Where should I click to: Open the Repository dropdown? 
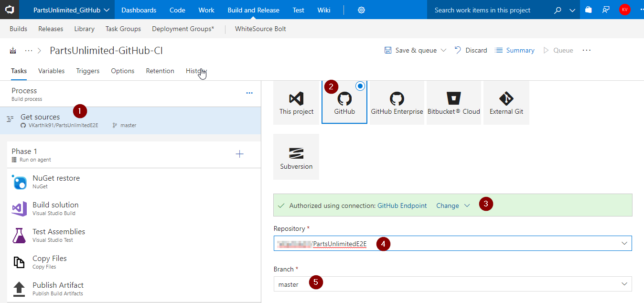click(x=452, y=243)
